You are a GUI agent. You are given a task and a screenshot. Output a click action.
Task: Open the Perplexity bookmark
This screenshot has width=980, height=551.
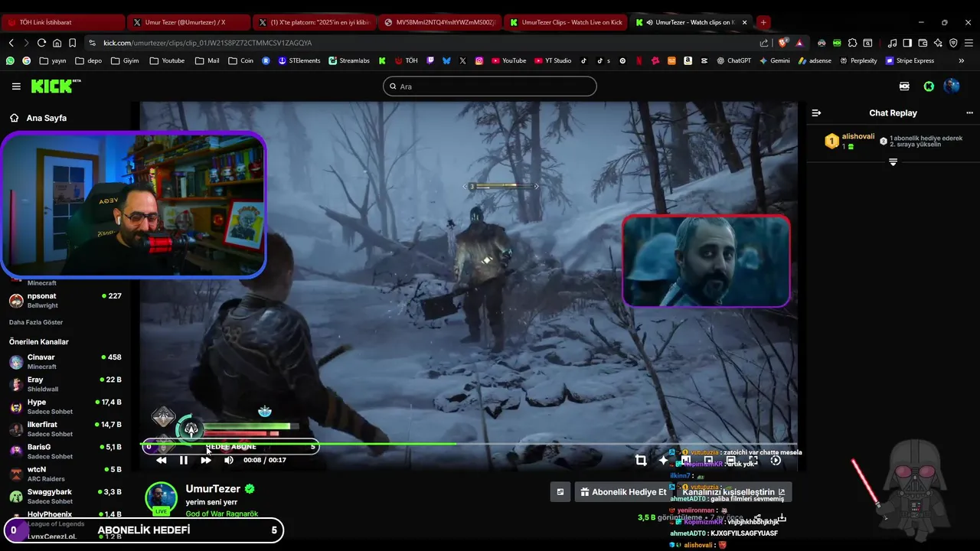[858, 60]
